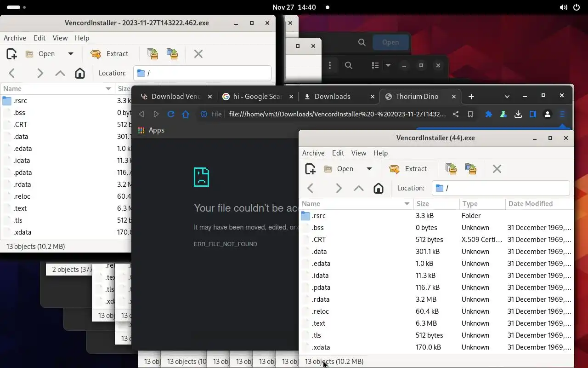Click add folder icon in VencordInstaller (44).exe toolbar
Image resolution: width=588 pixels, height=368 pixels.
[471, 169]
